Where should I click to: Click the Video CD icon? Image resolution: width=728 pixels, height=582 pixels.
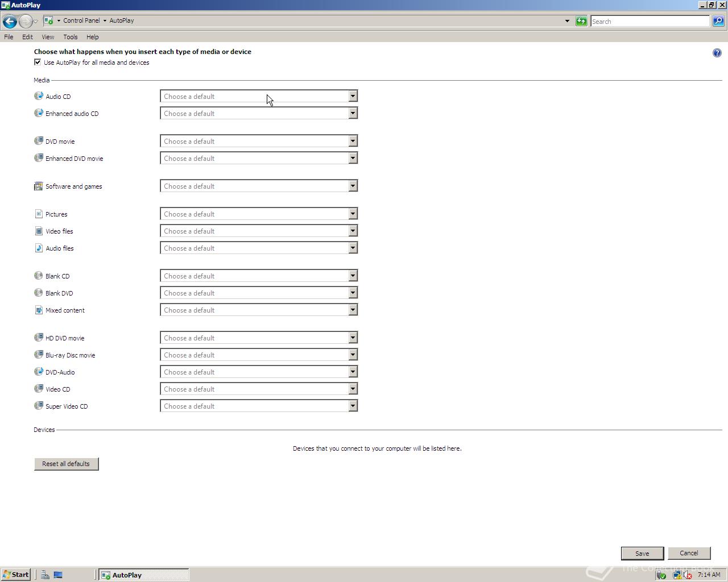coord(39,389)
